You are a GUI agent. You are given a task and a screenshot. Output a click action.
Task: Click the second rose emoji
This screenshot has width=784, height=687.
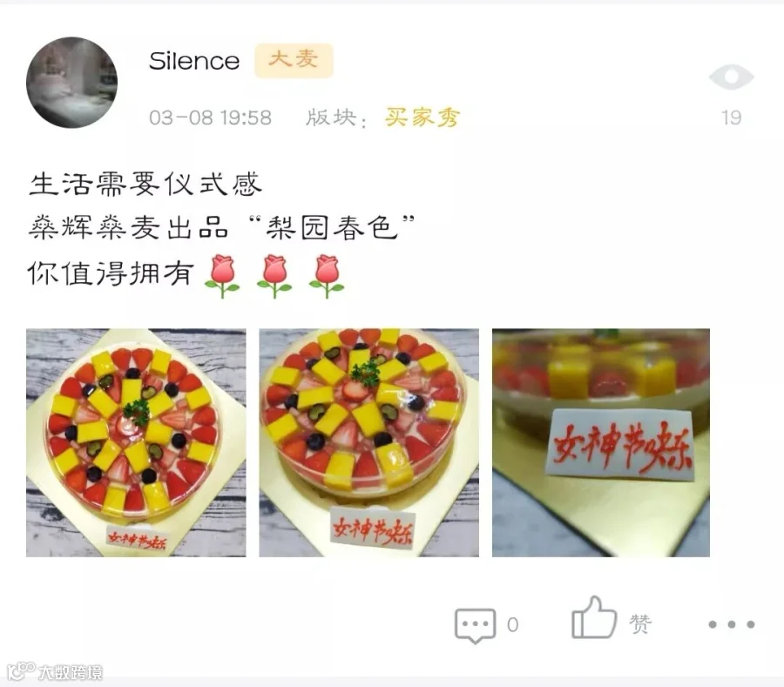(274, 276)
